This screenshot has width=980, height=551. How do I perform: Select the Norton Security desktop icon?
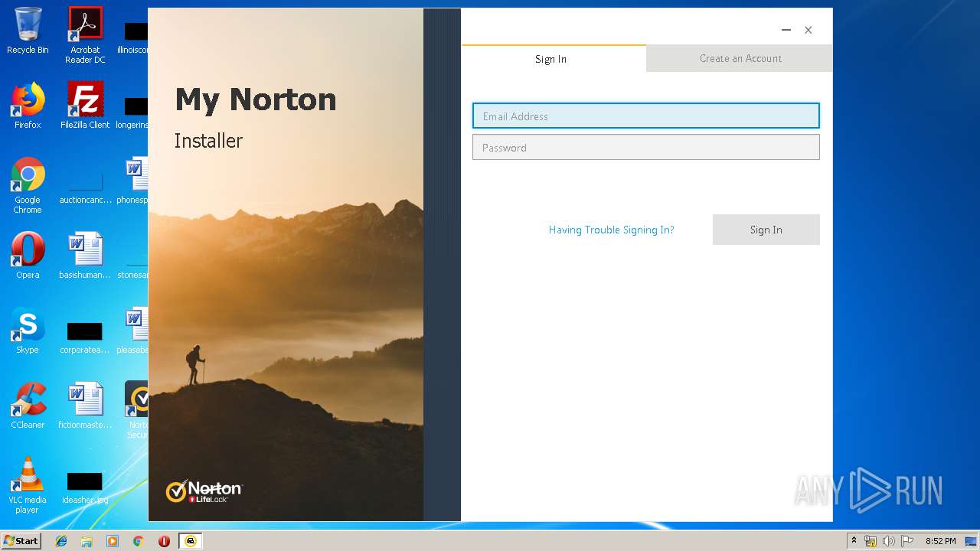pyautogui.click(x=138, y=409)
